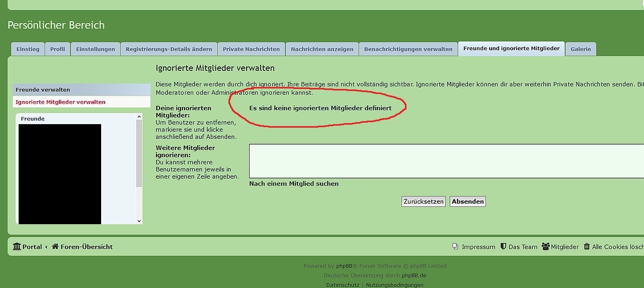The height and width of the screenshot is (288, 644).
Task: Open the Galerie tab
Action: point(581,49)
